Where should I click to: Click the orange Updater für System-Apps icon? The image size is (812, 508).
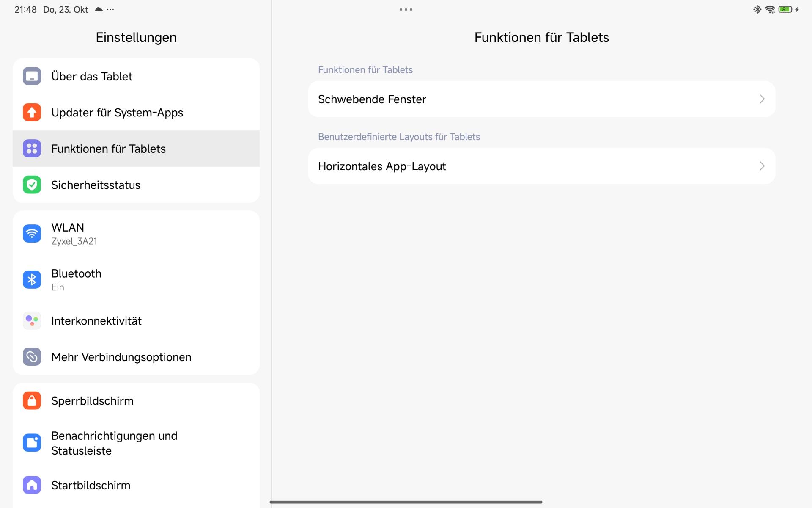point(32,113)
